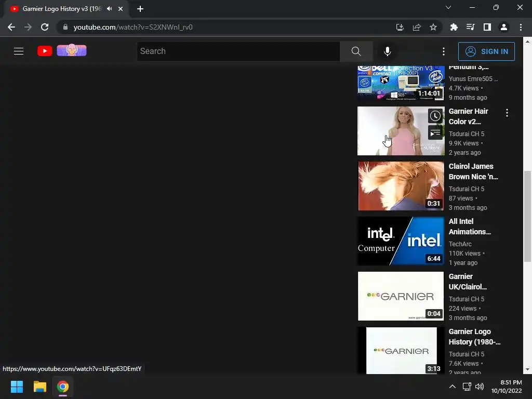Screen dimensions: 532x399
Task: Open the Garnier Logo History 3:13 thumbnail
Action: click(401, 351)
